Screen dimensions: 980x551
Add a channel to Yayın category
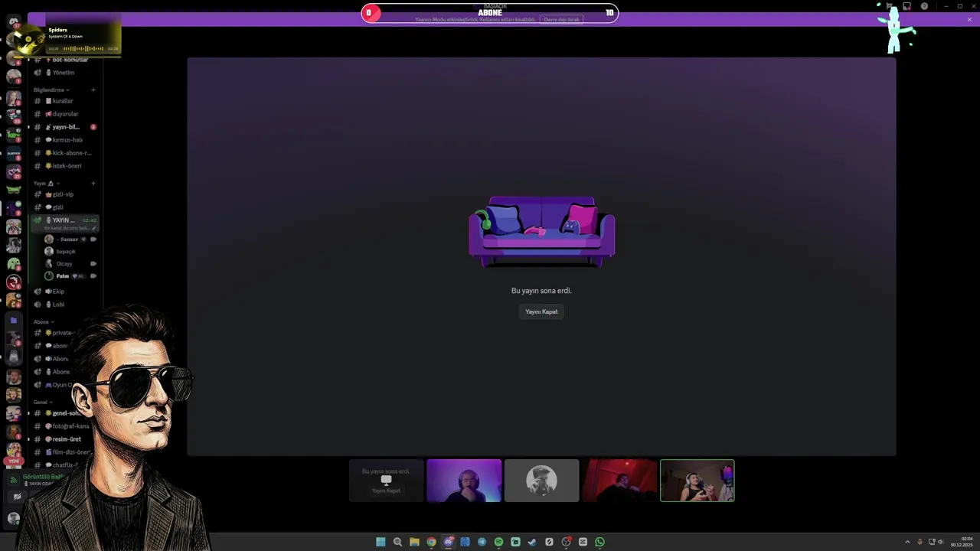click(x=93, y=184)
